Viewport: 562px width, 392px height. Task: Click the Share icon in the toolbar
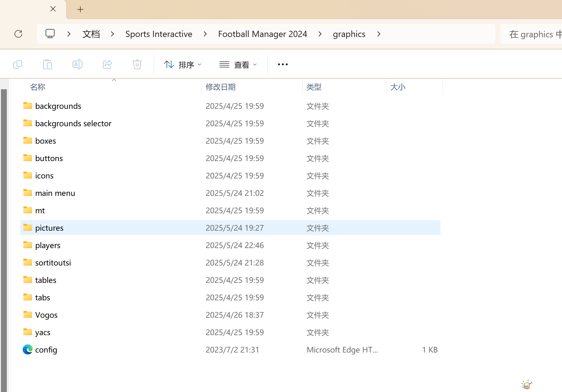(x=107, y=64)
